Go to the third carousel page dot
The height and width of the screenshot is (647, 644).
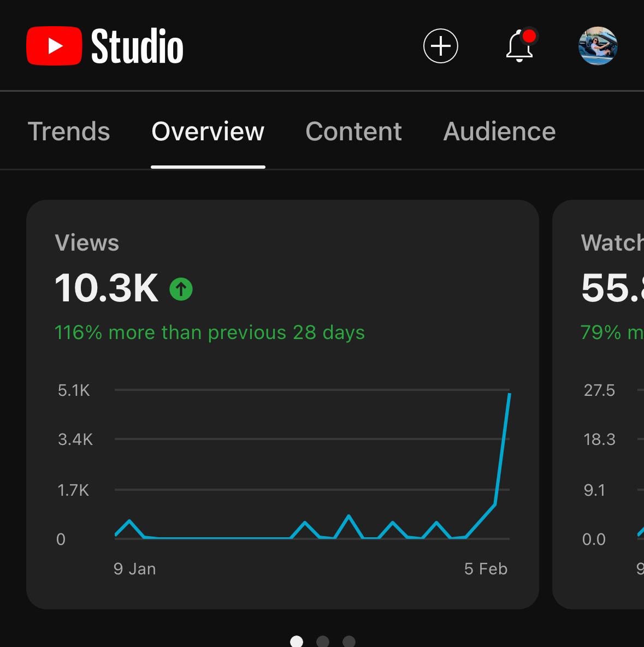pos(349,642)
